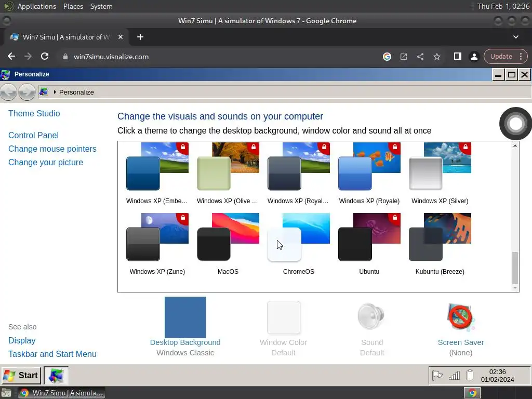Open the Sound settings speaker icon

click(x=371, y=316)
